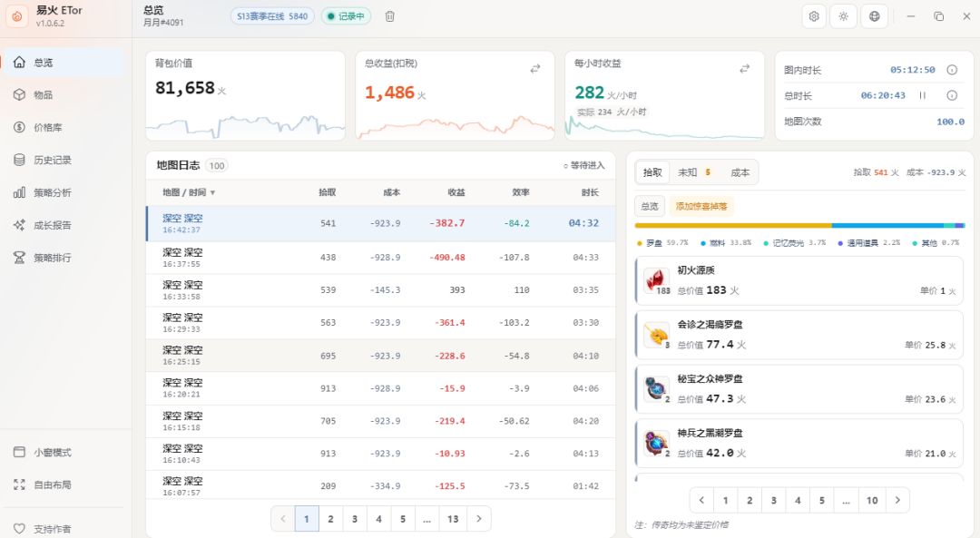This screenshot has height=538, width=980.
Task: Select the map log row at 16:10:43
Action: click(380, 454)
